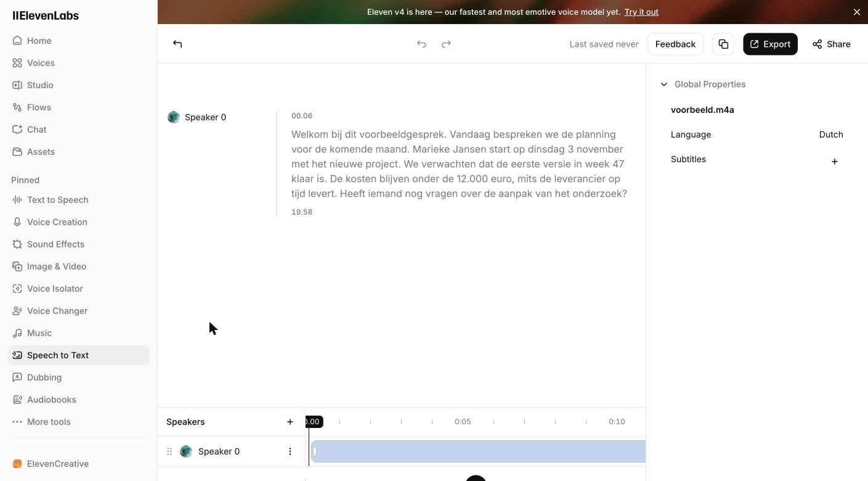Image resolution: width=868 pixels, height=481 pixels.
Task: Click the Voice Changer icon
Action: pos(17,311)
